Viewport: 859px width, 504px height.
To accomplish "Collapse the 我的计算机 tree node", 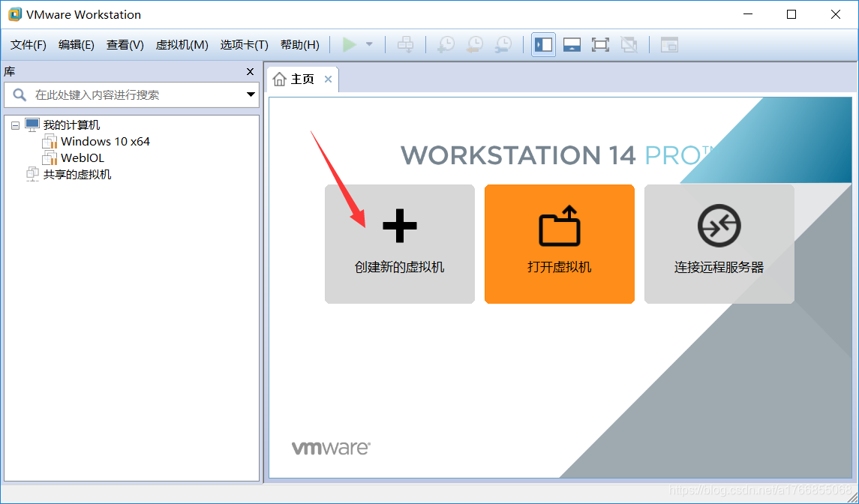I will [15, 125].
